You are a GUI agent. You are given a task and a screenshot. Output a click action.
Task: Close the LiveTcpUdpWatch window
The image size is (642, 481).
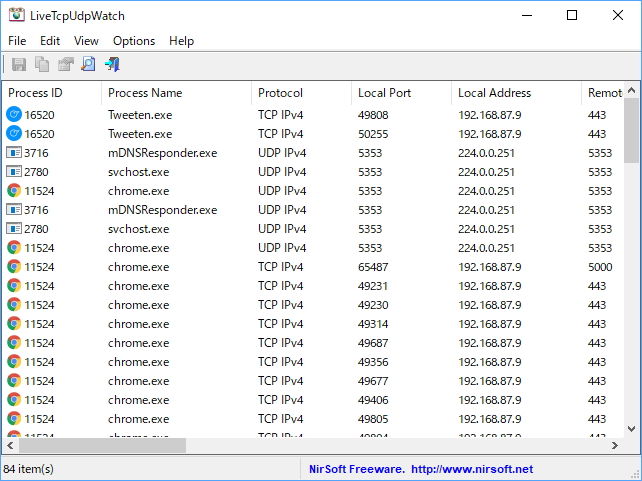tap(618, 16)
